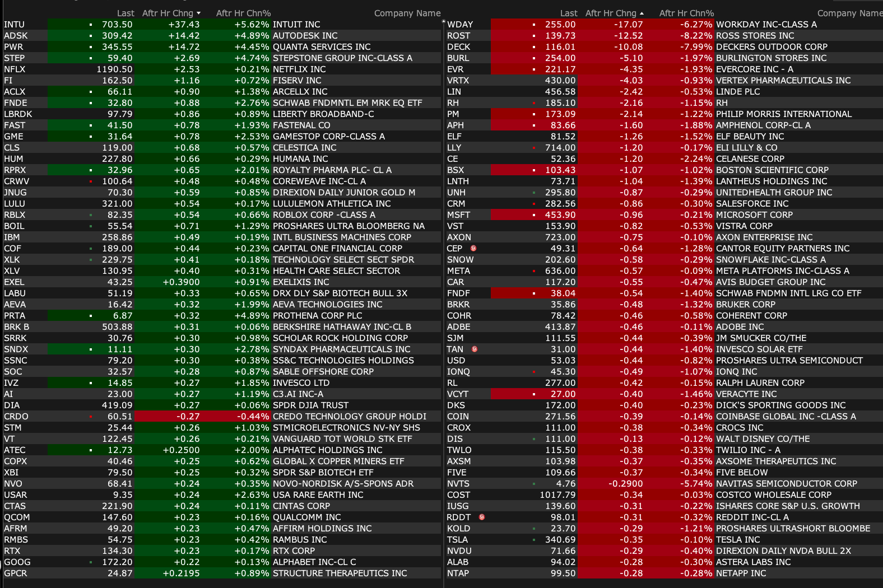Toggle descending sort arrow on left Aftr Hr Chng
883x588 pixels.
(x=198, y=13)
